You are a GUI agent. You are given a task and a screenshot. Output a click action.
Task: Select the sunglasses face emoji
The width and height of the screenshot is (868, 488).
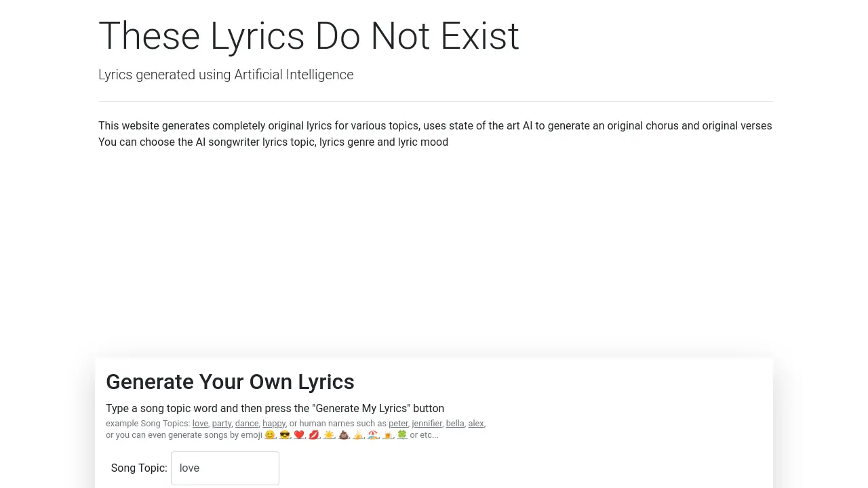pos(285,435)
